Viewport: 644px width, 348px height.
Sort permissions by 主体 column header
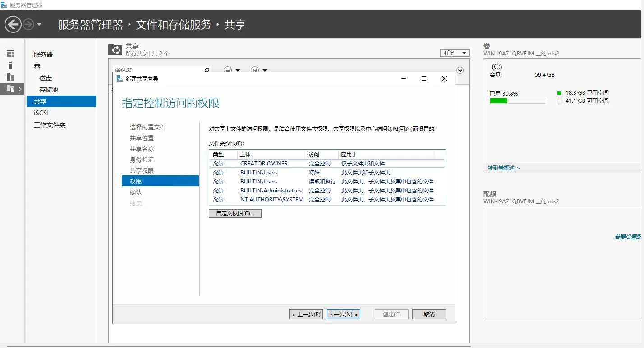point(271,154)
